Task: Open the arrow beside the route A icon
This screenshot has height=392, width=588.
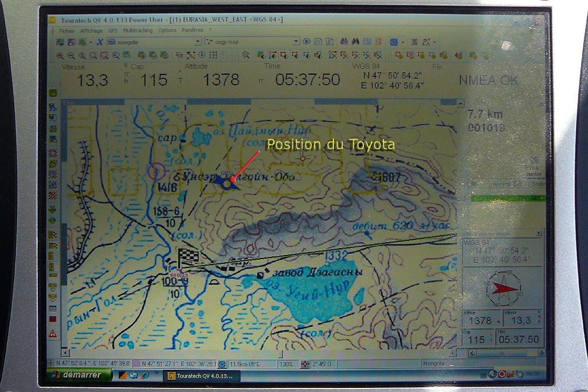Action: (x=435, y=42)
